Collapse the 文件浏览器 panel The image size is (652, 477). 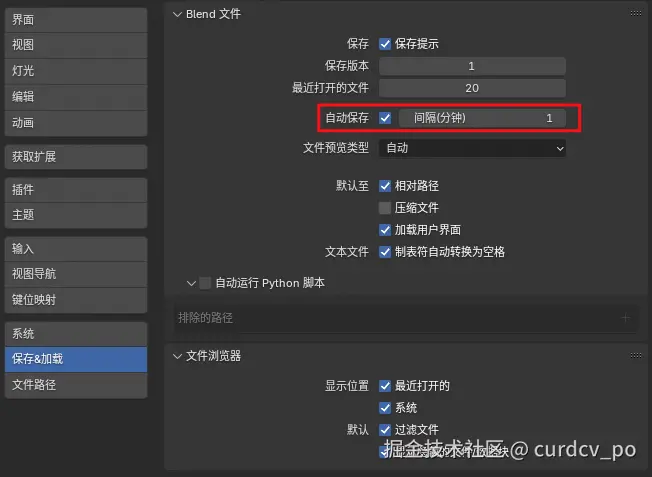tap(178, 356)
